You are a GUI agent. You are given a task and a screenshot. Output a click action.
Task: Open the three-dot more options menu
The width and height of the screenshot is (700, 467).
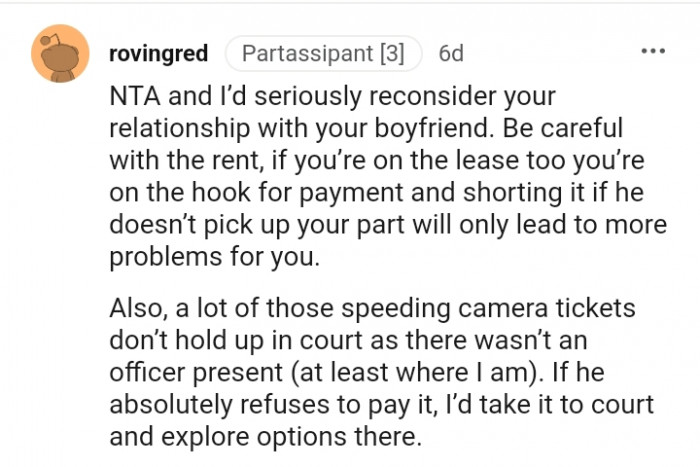coord(654,50)
